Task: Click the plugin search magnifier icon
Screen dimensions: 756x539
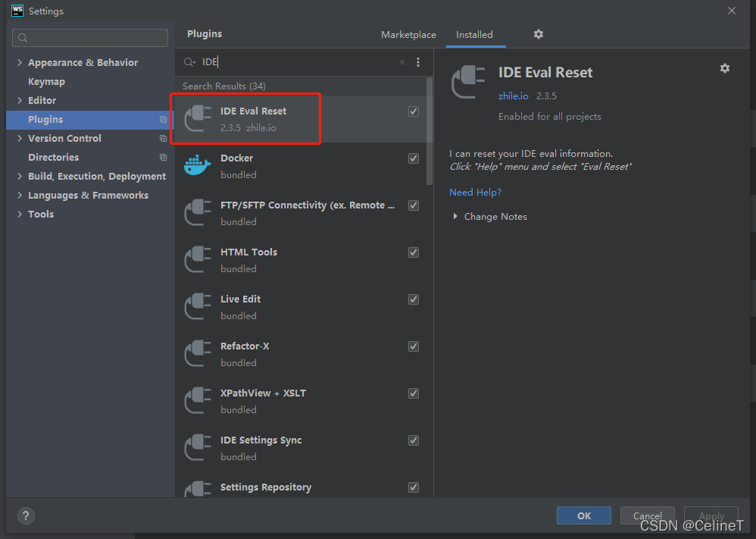Action: point(189,62)
